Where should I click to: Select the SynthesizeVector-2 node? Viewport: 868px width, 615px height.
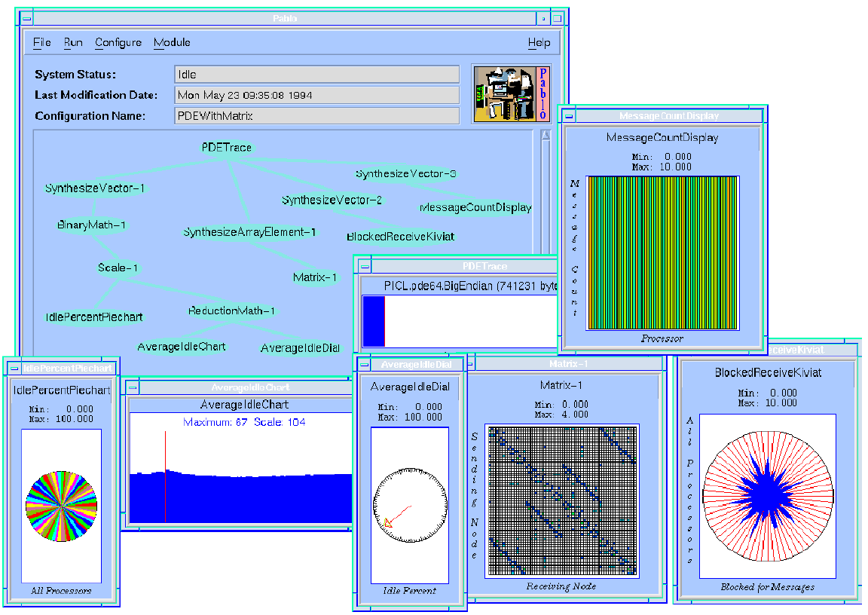(x=332, y=200)
